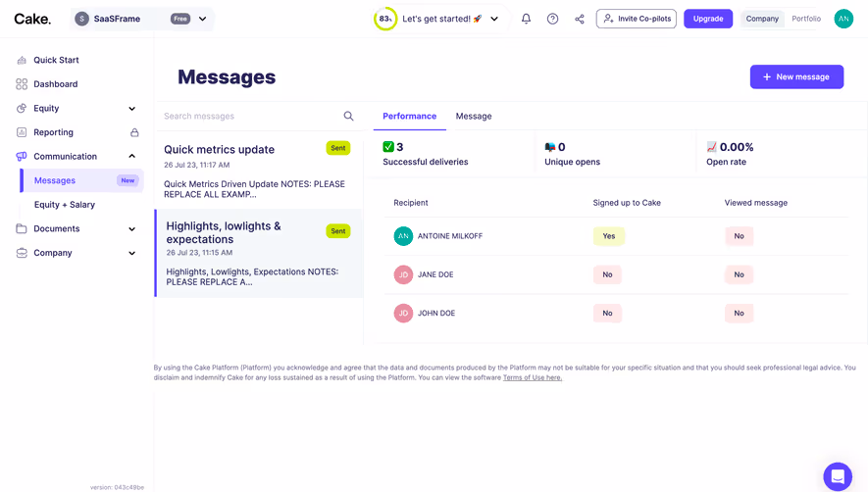The height and width of the screenshot is (492, 868).
Task: Click the Company sidebar icon
Action: pyautogui.click(x=22, y=253)
